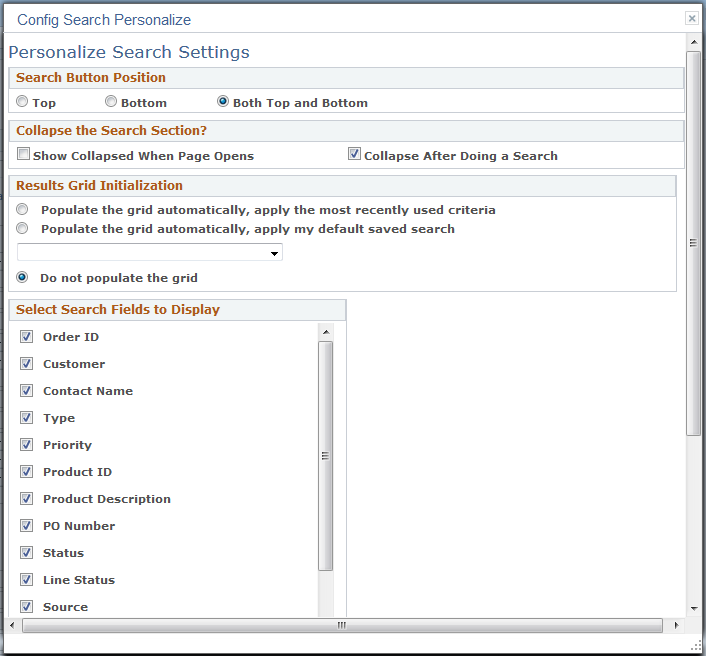Enable Show Collapsed When Page Opens
706x656 pixels.
pos(23,155)
